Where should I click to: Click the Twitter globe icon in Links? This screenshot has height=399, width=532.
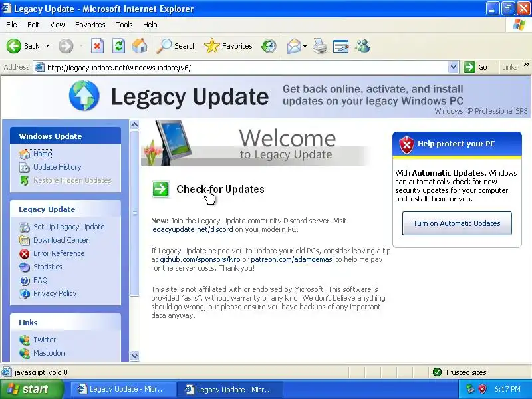[x=25, y=340]
